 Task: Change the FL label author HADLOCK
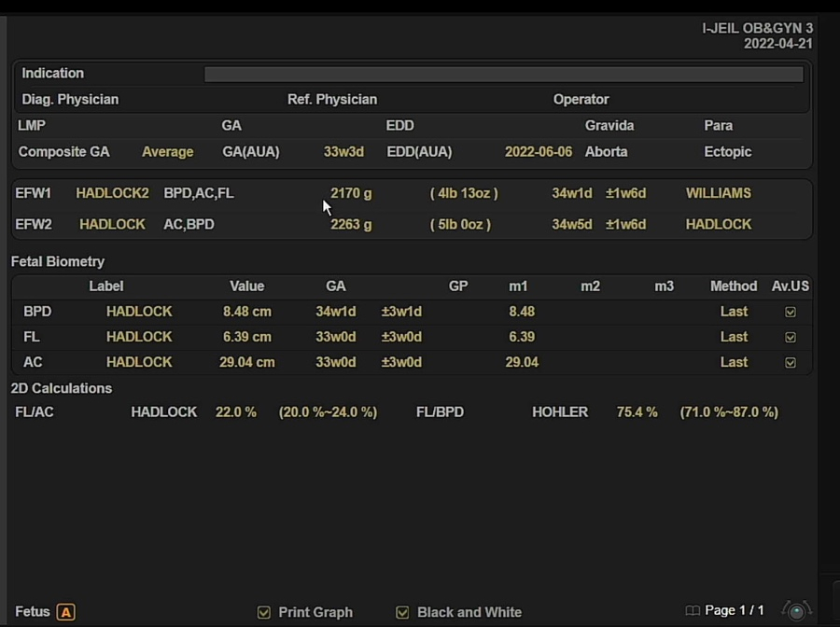click(139, 337)
